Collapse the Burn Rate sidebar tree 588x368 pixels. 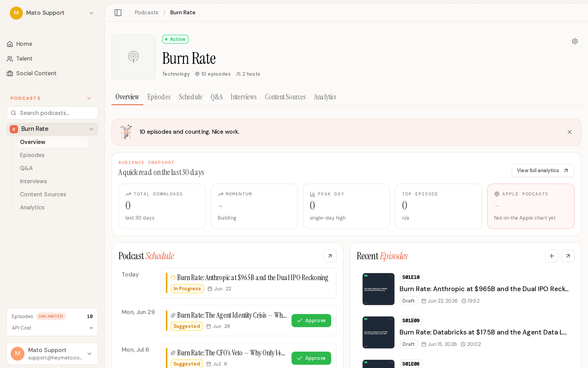[91, 129]
